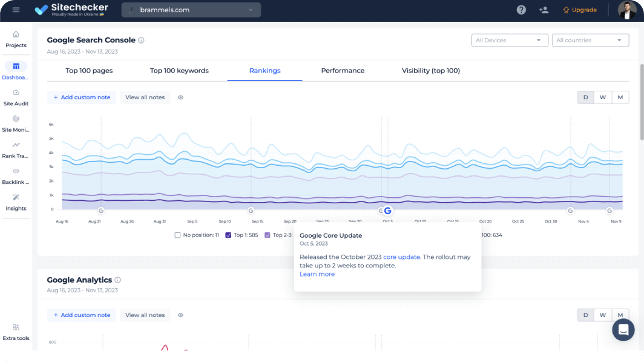Switch to Top 100 keywords tab
Screen dimensions: 644x363
179,71
